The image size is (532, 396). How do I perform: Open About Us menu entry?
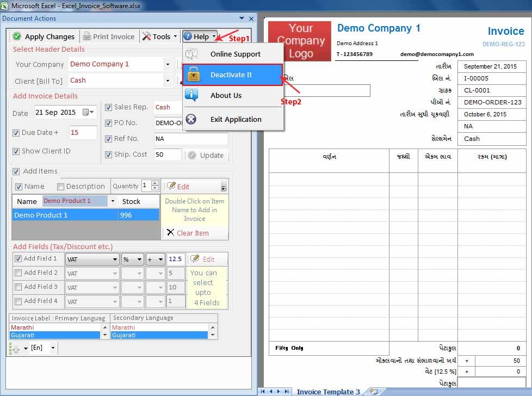233,96
